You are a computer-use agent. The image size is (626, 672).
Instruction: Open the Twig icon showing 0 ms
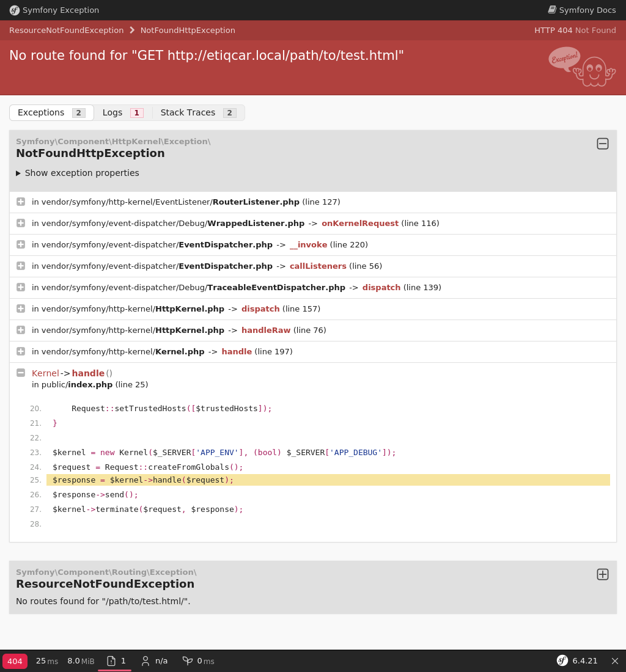[x=198, y=661]
